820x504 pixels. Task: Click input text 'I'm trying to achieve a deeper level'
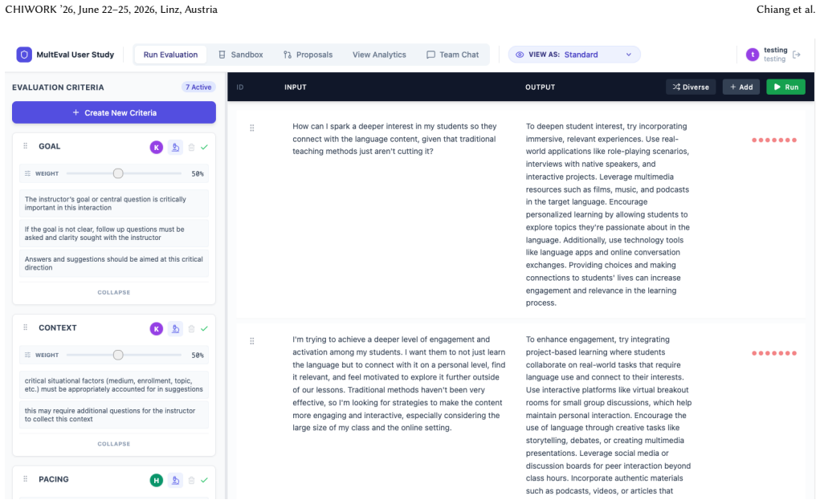click(399, 384)
